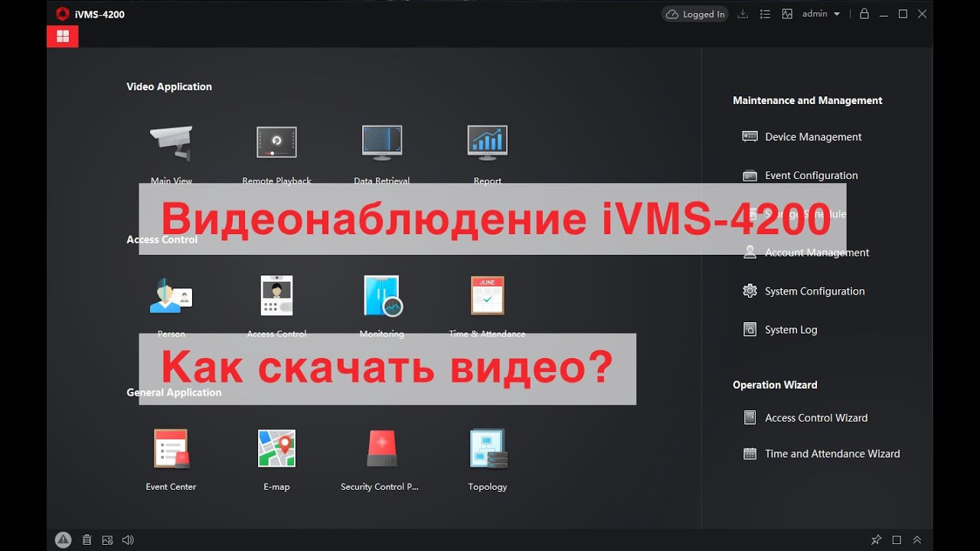Click the Maintenance and Management heading

[808, 100]
